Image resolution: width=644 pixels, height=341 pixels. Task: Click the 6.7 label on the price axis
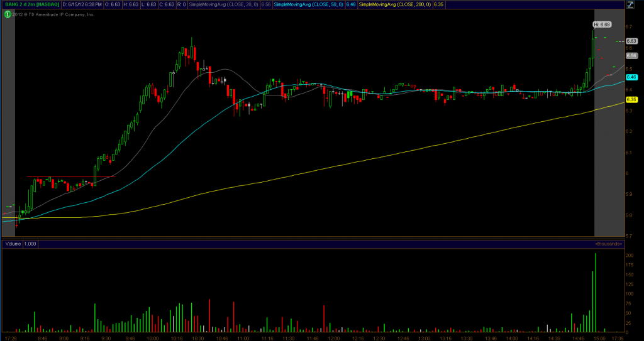628,26
